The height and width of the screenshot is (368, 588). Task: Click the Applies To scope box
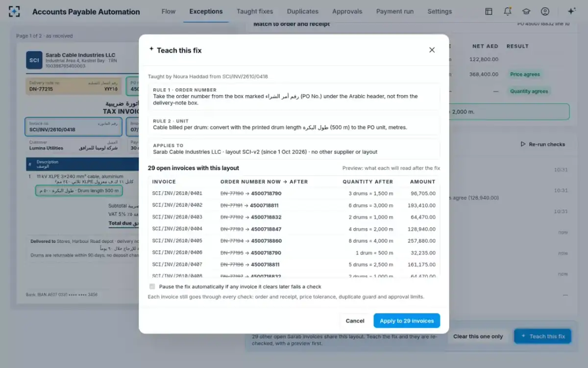[x=294, y=149]
